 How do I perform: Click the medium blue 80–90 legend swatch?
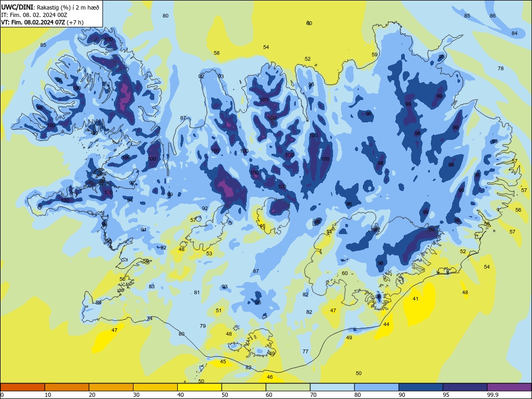377,387
